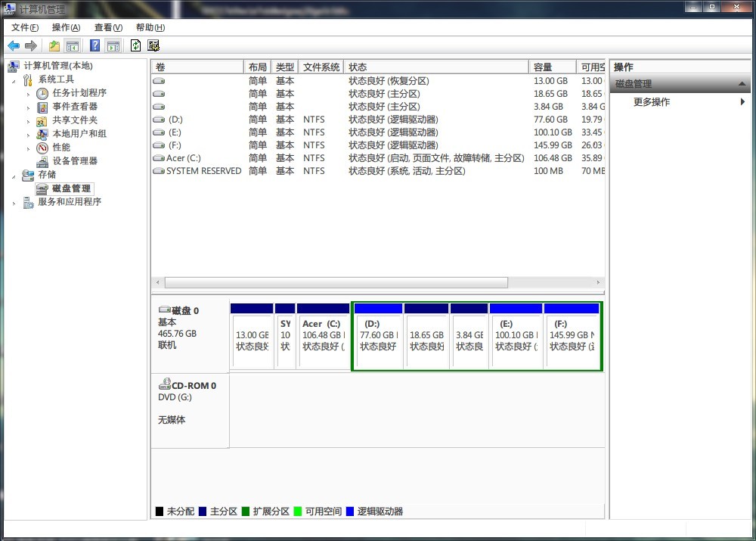Click the scroll left arrow of volume list

pos(158,282)
